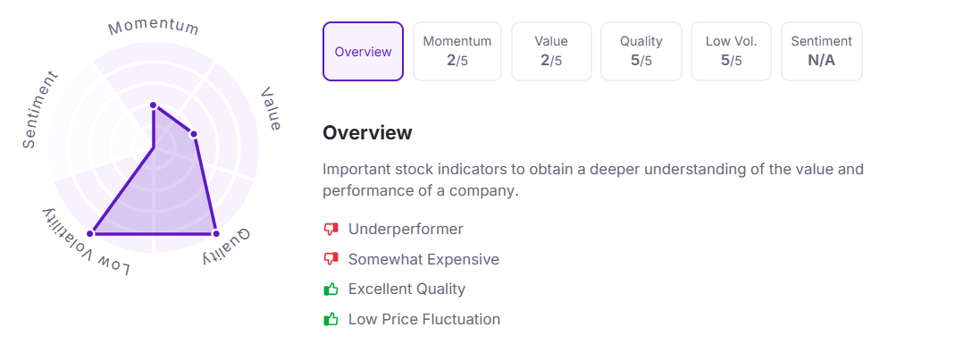Click the Momentum data point on radar chart
Screen dimensions: 980x361
(x=153, y=105)
